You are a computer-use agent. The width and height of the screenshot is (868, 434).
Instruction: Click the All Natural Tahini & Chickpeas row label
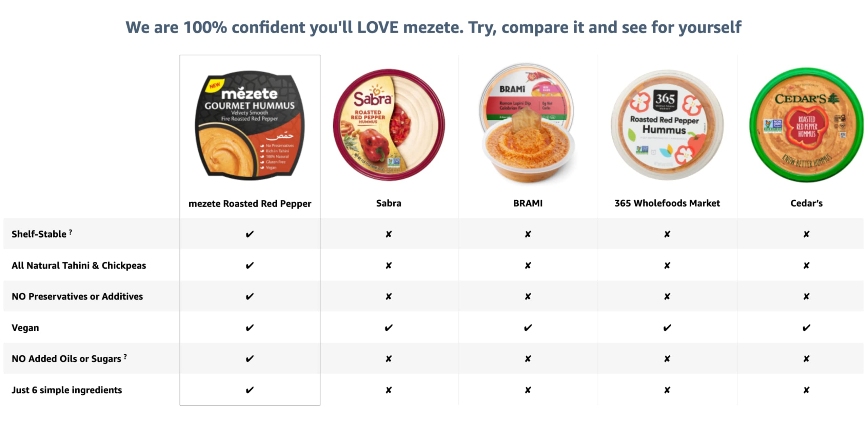pyautogui.click(x=79, y=265)
